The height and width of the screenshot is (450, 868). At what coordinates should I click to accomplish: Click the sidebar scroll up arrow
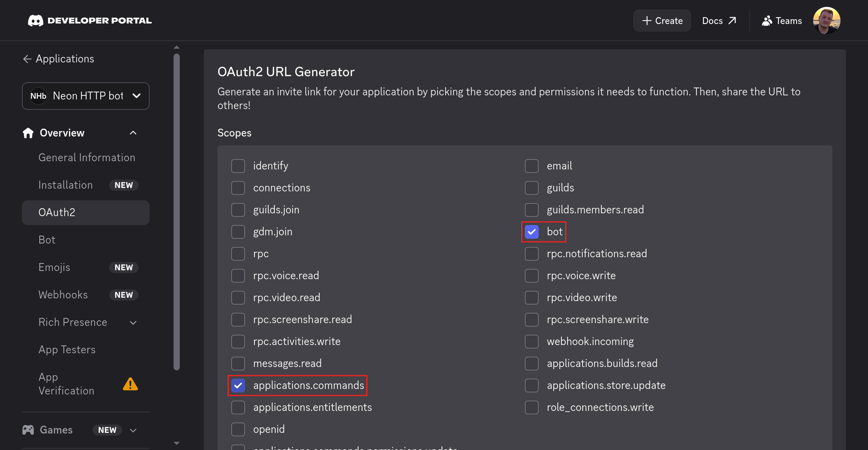pos(177,47)
